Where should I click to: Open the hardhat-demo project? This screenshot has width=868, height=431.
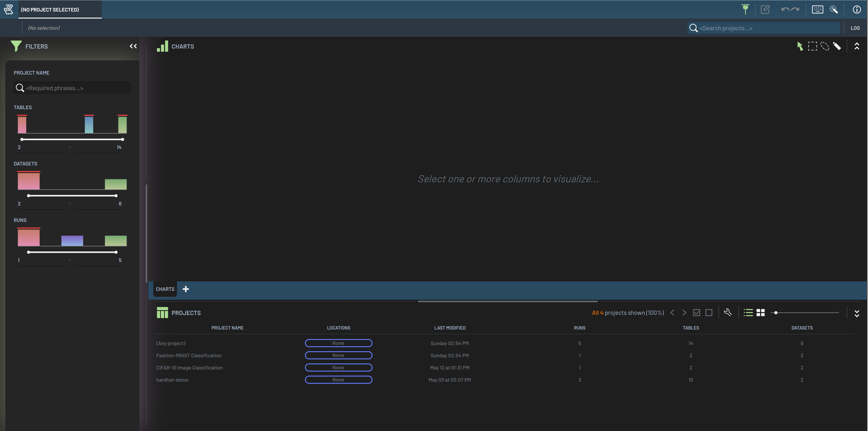[x=172, y=380]
